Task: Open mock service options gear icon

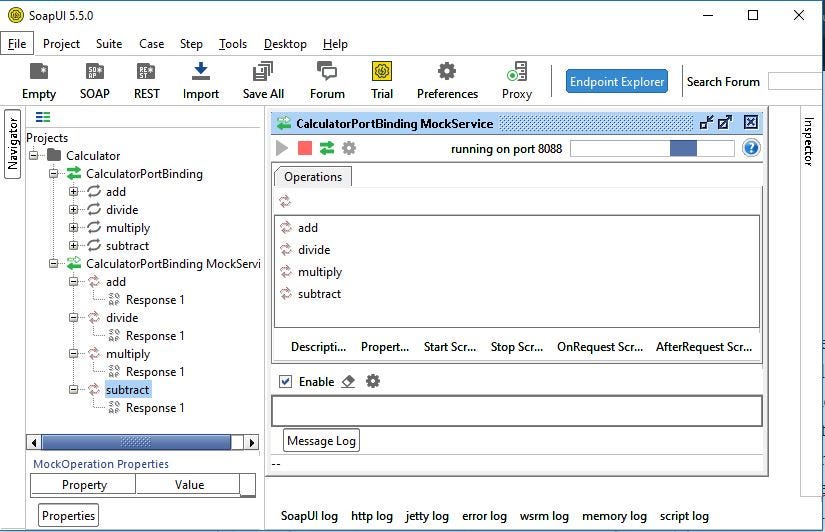Action: click(x=349, y=148)
